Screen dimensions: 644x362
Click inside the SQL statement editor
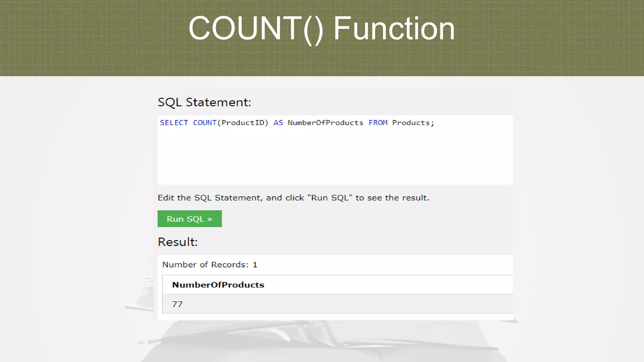pos(335,150)
